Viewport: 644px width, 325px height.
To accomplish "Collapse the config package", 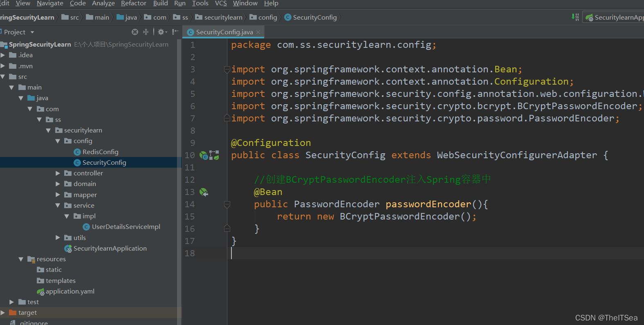I will point(58,141).
